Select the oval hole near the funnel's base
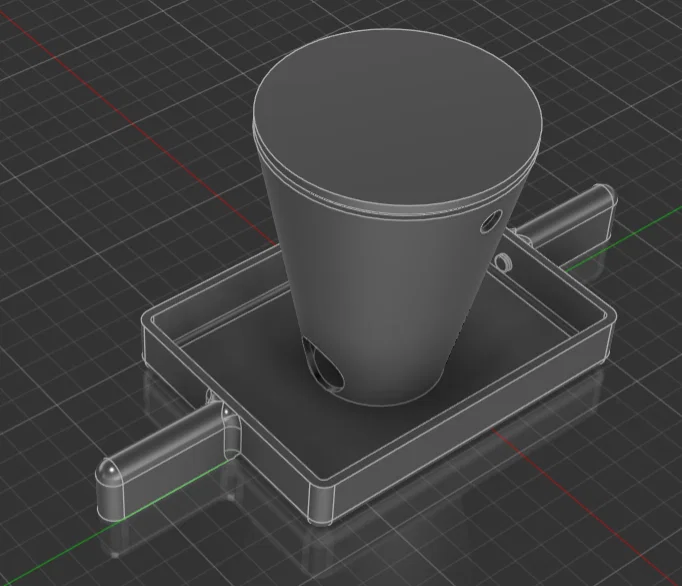Image resolution: width=682 pixels, height=586 pixels. tap(323, 363)
